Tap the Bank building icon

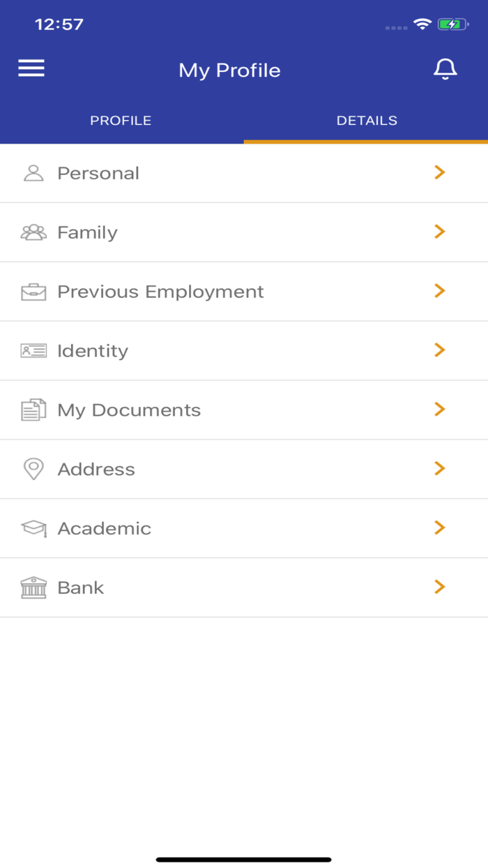pos(33,588)
